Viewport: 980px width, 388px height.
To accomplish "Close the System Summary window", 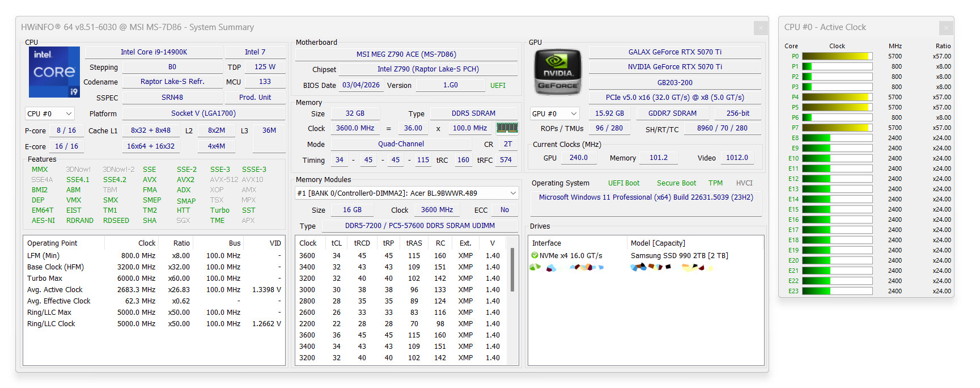I will tap(761, 27).
